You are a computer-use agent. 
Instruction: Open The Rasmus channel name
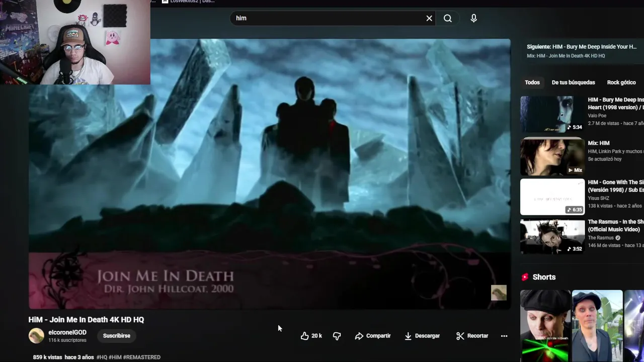pyautogui.click(x=601, y=238)
